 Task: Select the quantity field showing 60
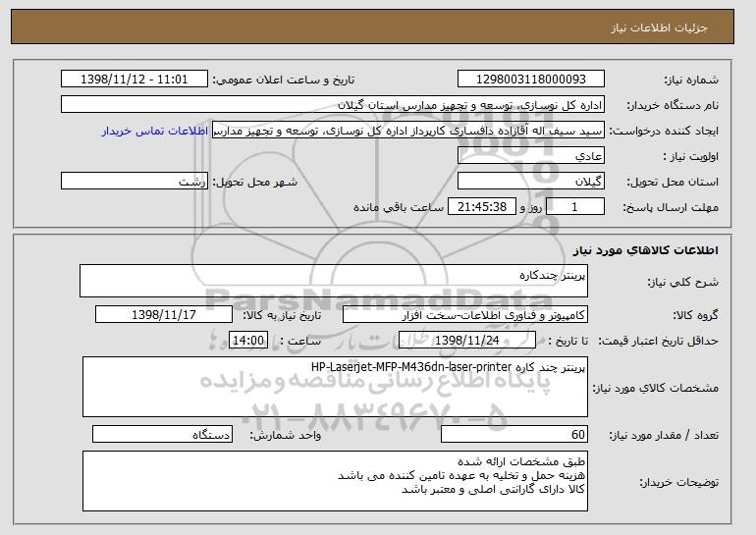tap(514, 434)
